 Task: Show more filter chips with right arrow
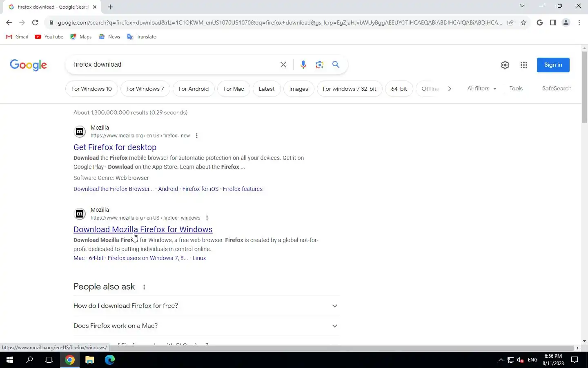pos(450,89)
